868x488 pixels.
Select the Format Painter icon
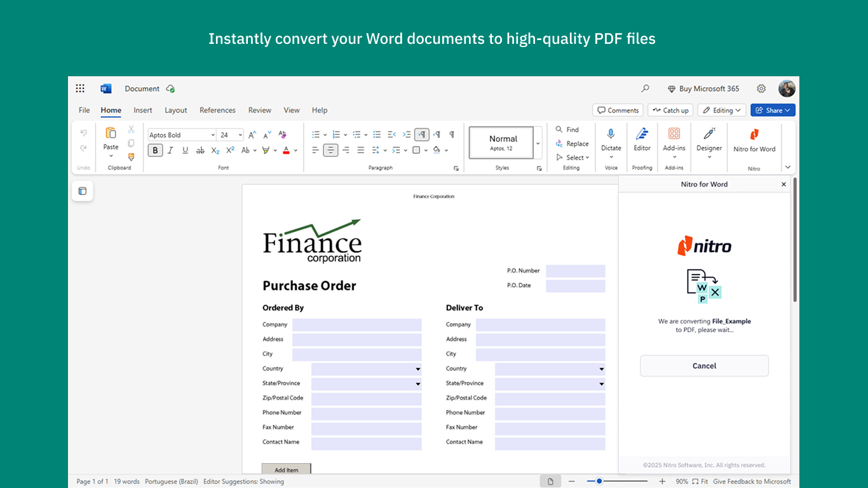point(131,157)
